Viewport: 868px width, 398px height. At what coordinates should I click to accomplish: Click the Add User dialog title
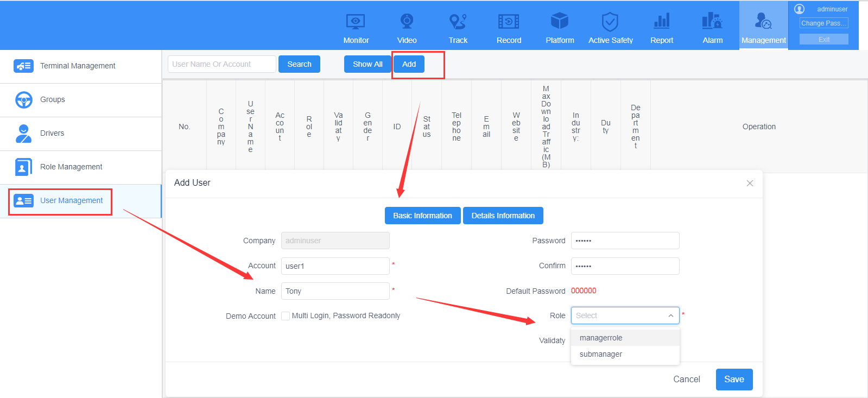192,183
